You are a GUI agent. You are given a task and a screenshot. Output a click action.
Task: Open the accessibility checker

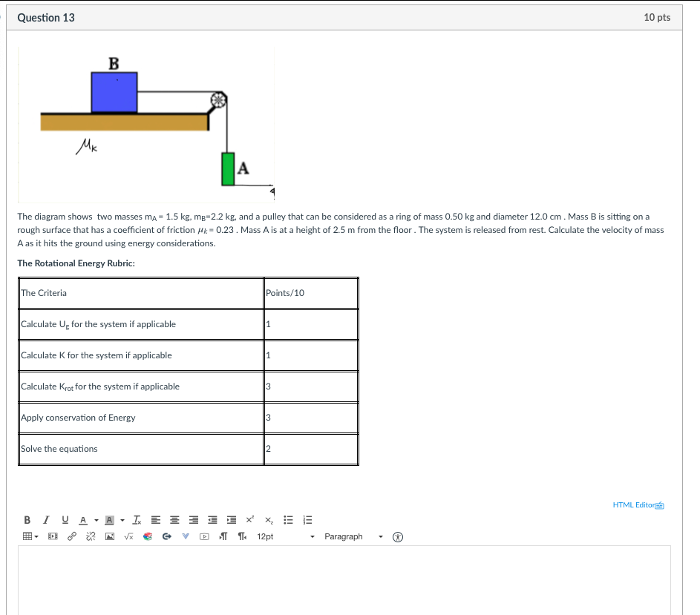(x=398, y=537)
